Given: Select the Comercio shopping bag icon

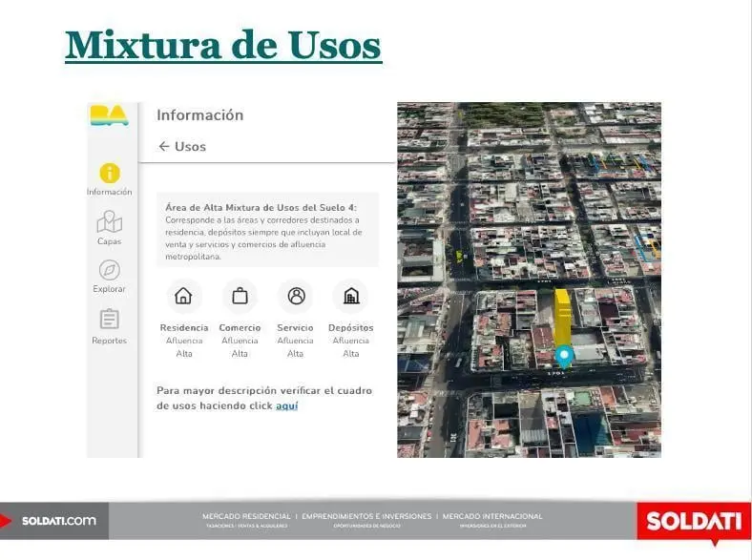Looking at the screenshot, I should pos(240,297).
